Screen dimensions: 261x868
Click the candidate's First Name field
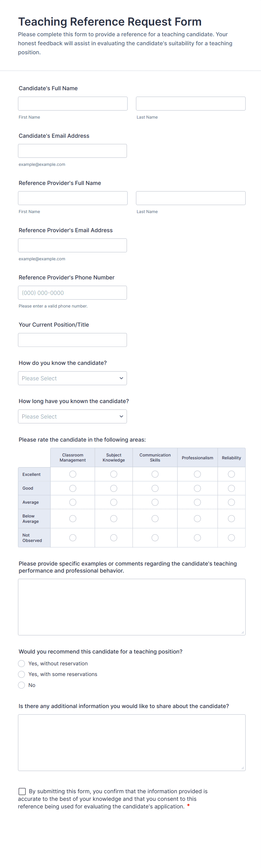73,103
